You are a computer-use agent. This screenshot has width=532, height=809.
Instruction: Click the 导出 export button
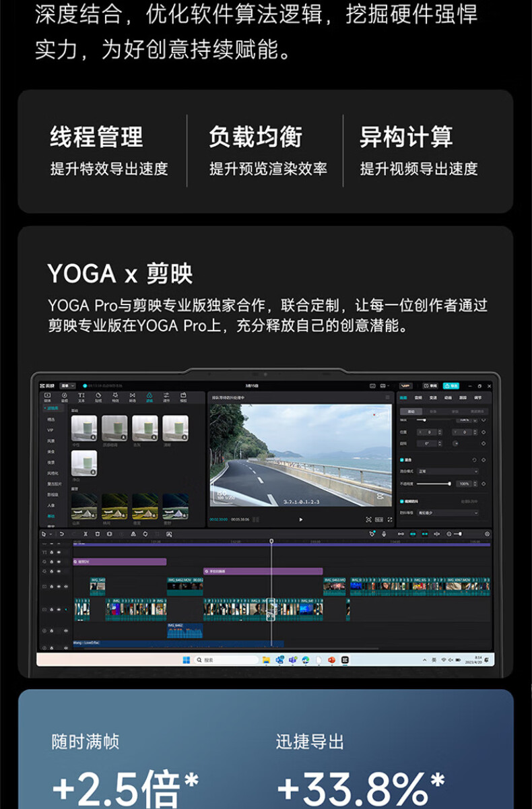451,386
